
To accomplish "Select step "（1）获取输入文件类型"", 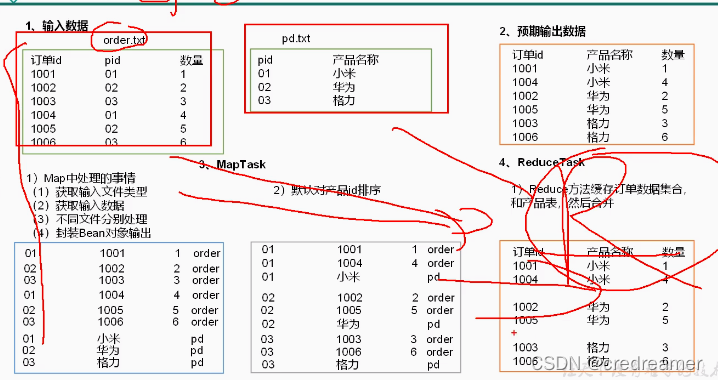I will [x=90, y=191].
